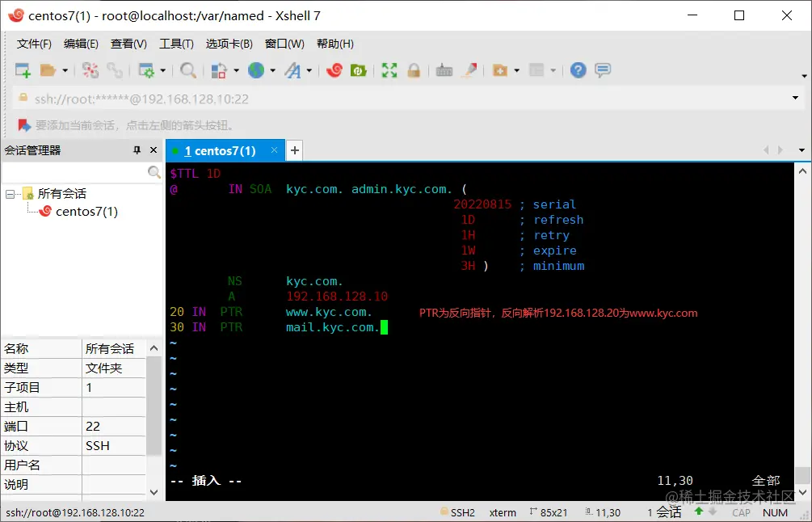
Task: Add a new tab with plus button
Action: (295, 150)
